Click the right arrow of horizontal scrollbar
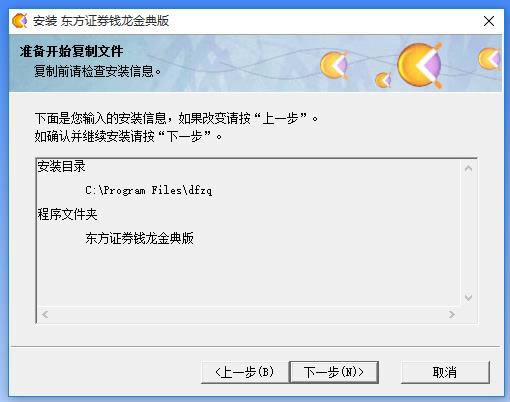The height and width of the screenshot is (402, 510). (x=452, y=314)
